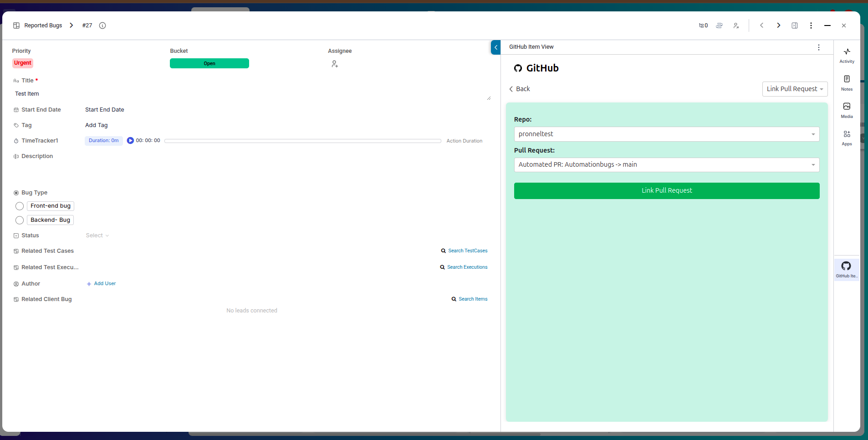Click the No leads connected text
Viewport: 868px width, 440px height.
pyautogui.click(x=252, y=311)
